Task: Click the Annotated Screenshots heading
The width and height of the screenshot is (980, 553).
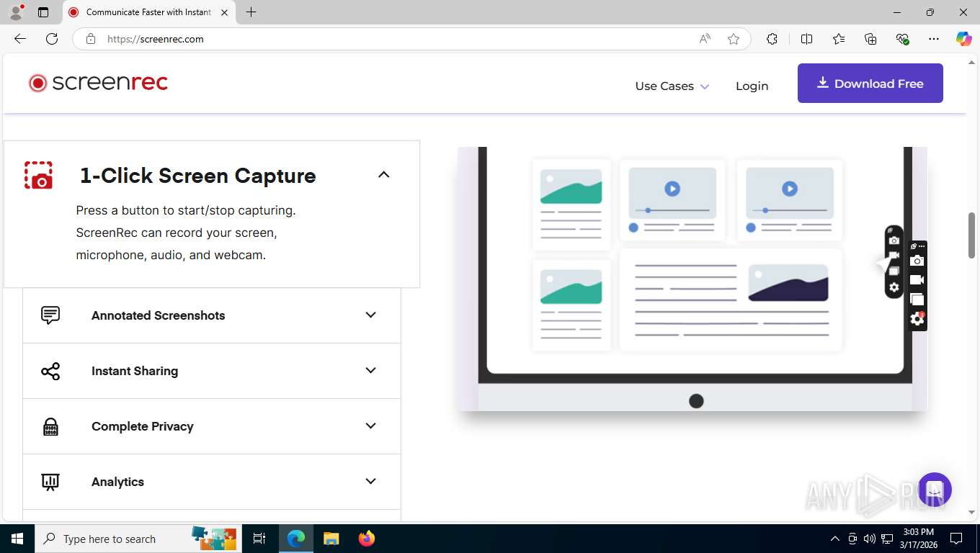Action: 158,315
